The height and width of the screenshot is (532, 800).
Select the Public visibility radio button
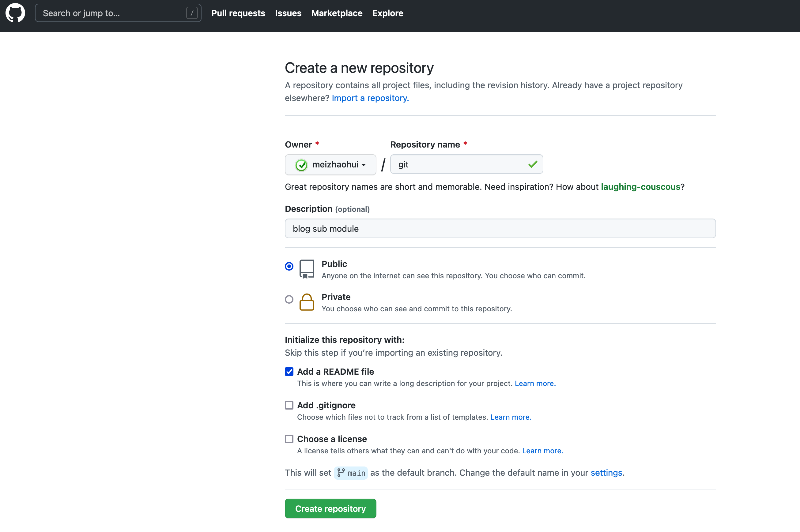[x=289, y=266]
